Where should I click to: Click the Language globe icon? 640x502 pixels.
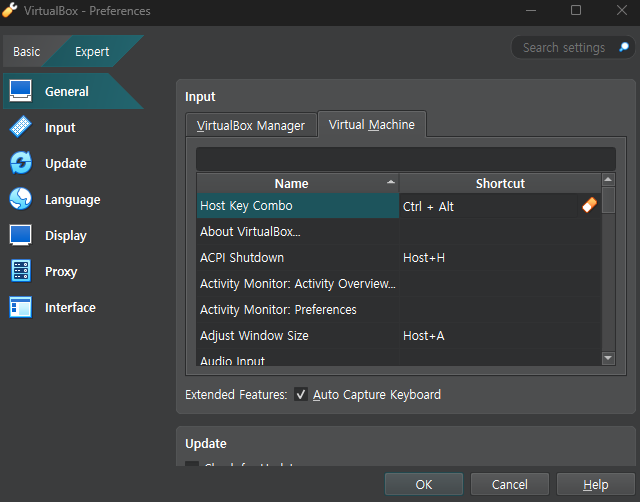[20, 199]
